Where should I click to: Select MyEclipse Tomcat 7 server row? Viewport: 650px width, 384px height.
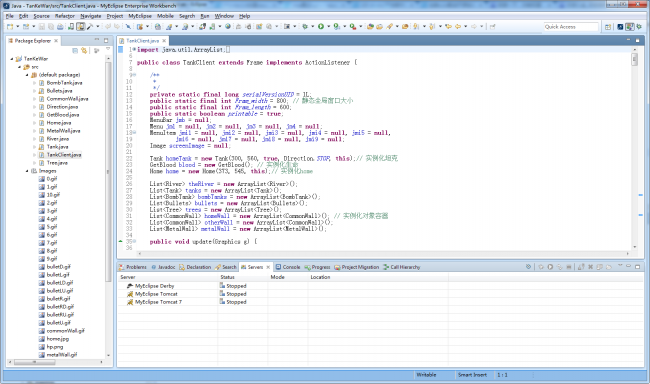pyautogui.click(x=158, y=302)
